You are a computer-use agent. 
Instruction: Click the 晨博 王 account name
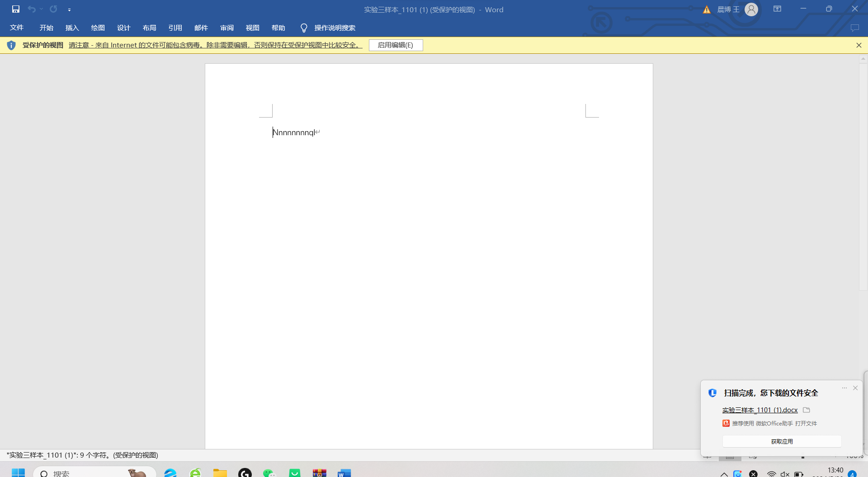tap(728, 9)
